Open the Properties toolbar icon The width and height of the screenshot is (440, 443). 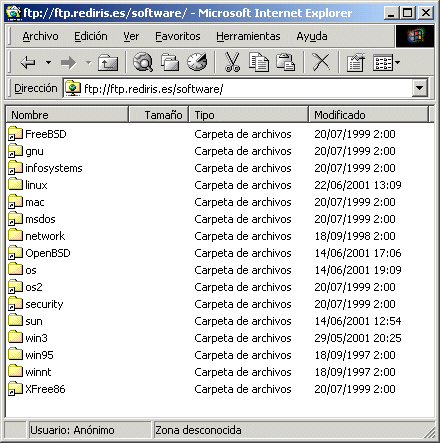355,62
